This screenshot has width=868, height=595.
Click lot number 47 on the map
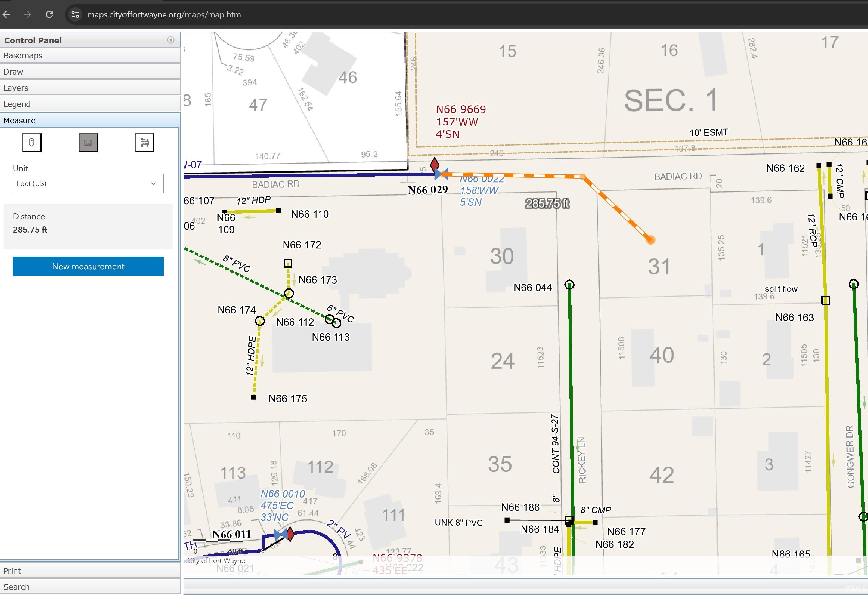coord(258,104)
